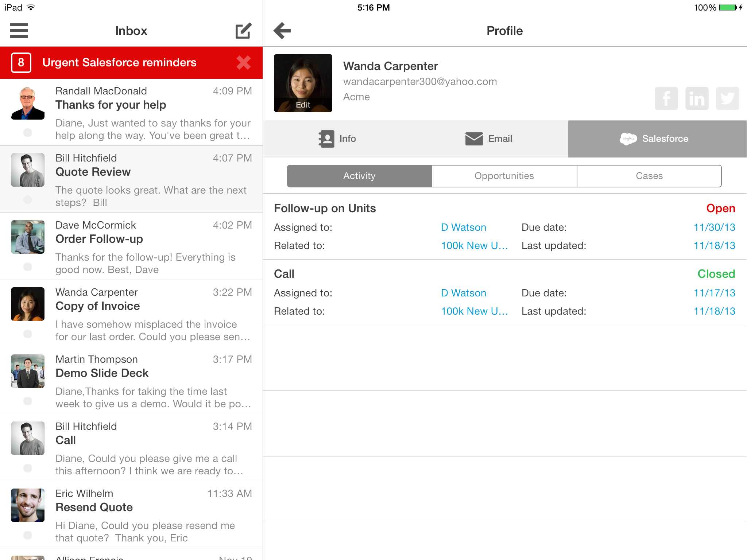Open Wanda's Twitter profile icon

[727, 98]
